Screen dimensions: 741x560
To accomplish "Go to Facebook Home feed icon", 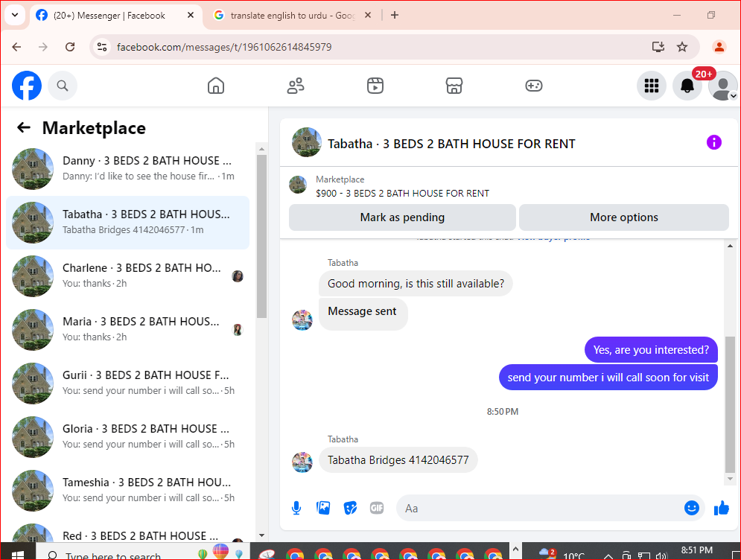I will click(216, 86).
